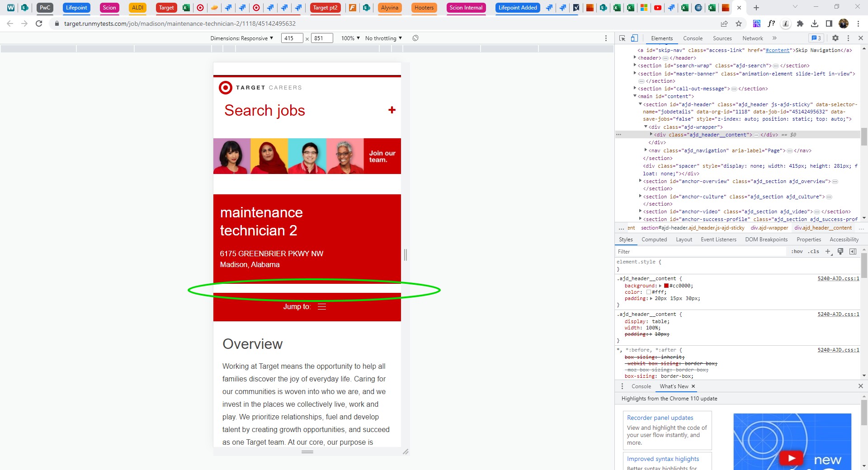Open the Recorder panel updates link
Viewport: 868px width, 470px height.
point(659,418)
